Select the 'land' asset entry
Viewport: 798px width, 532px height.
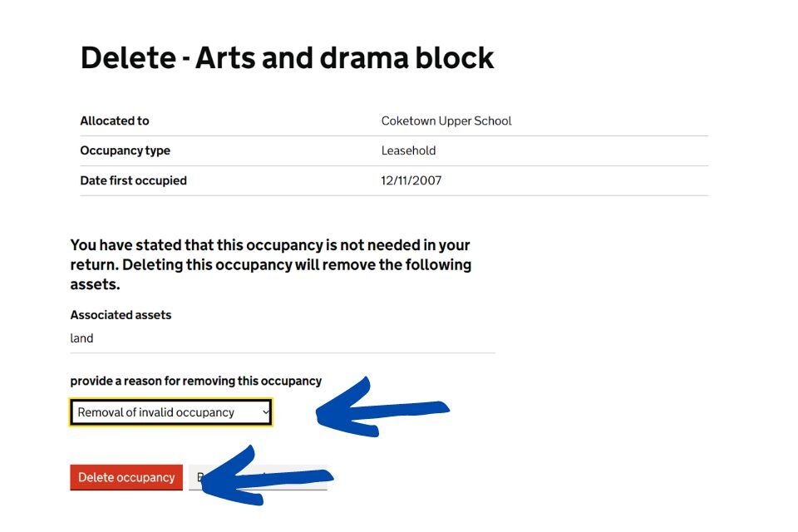click(x=81, y=338)
